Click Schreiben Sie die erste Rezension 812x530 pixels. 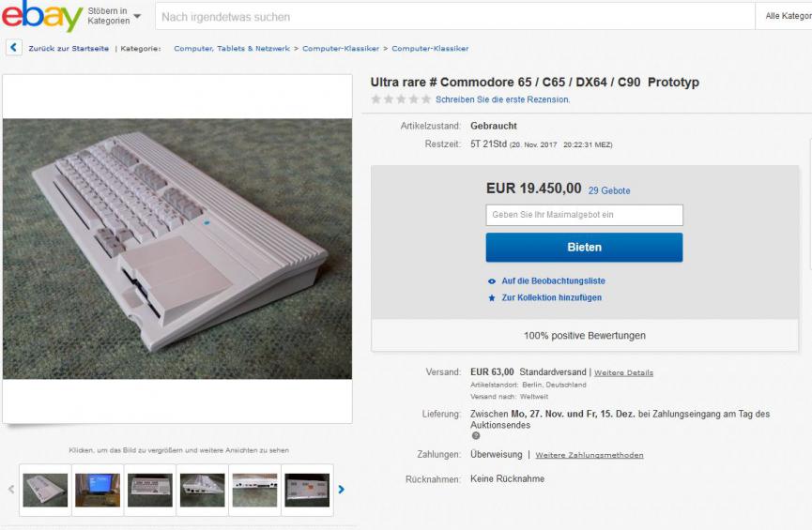click(502, 99)
